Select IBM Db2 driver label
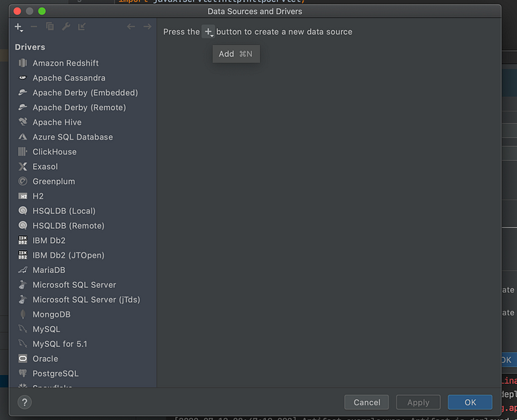 point(49,241)
